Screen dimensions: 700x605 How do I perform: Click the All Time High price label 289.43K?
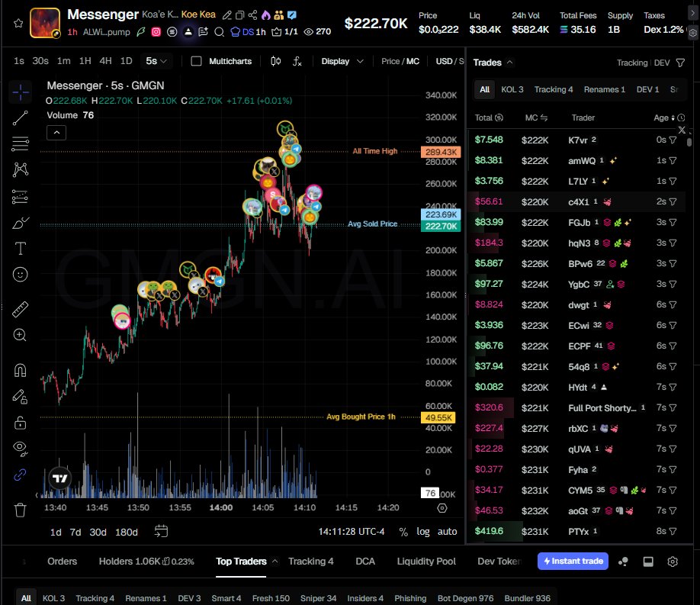click(441, 152)
